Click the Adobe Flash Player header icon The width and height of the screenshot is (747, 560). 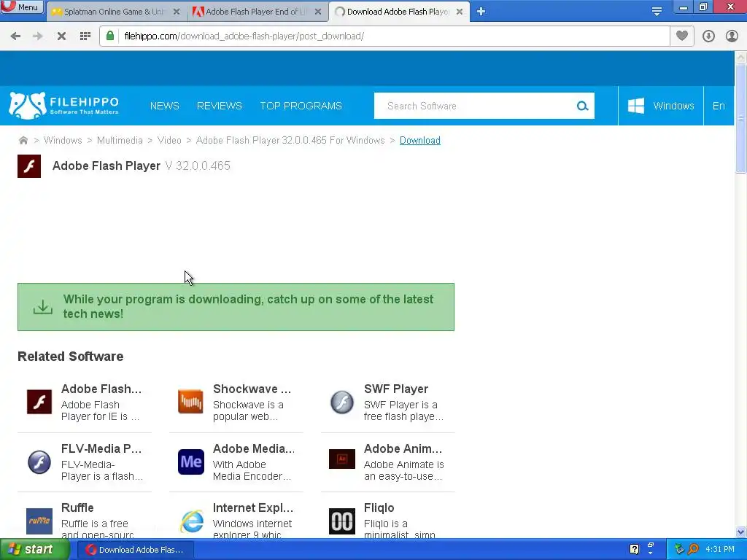(29, 166)
